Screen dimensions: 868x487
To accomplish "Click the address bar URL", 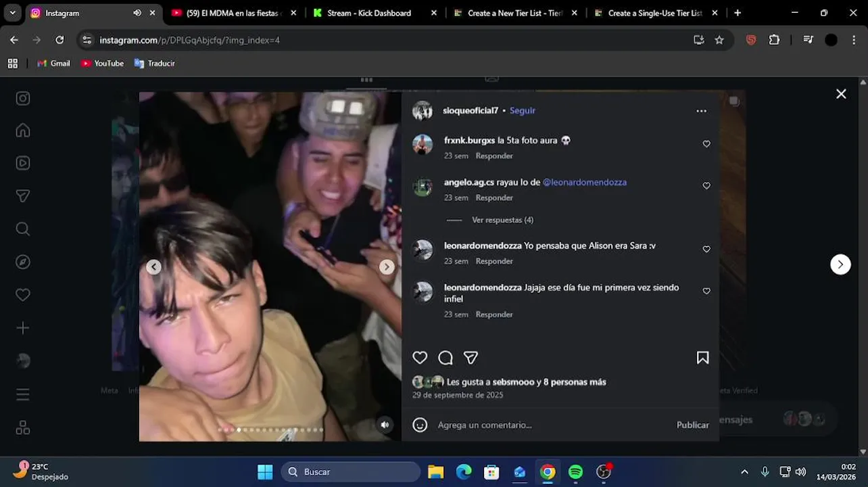I will 189,40.
